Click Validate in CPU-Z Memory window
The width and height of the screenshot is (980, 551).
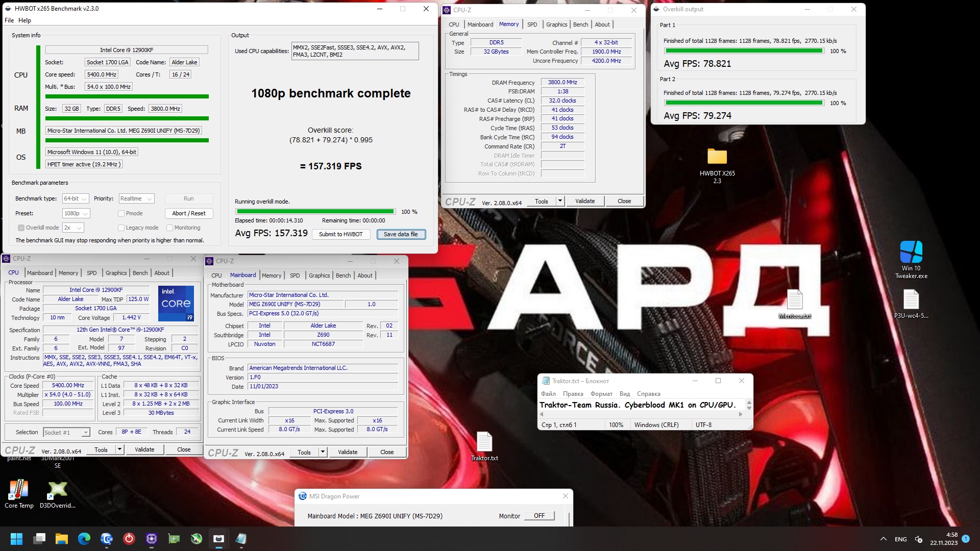tap(585, 201)
